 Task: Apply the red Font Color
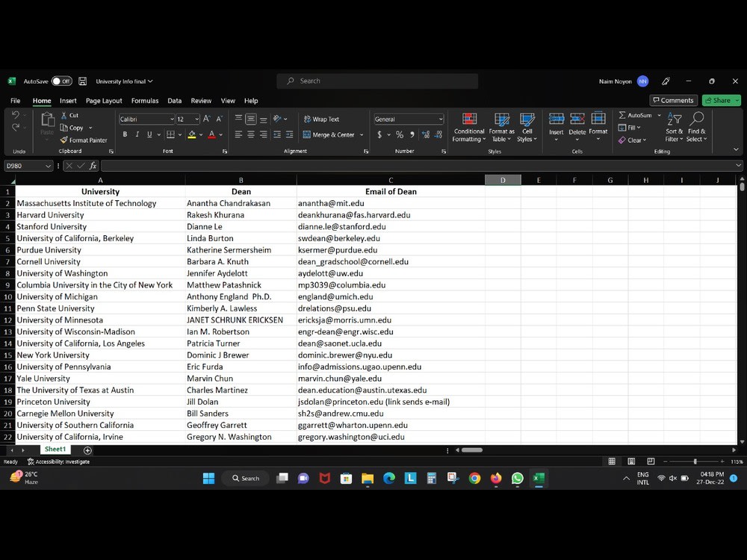(x=212, y=134)
